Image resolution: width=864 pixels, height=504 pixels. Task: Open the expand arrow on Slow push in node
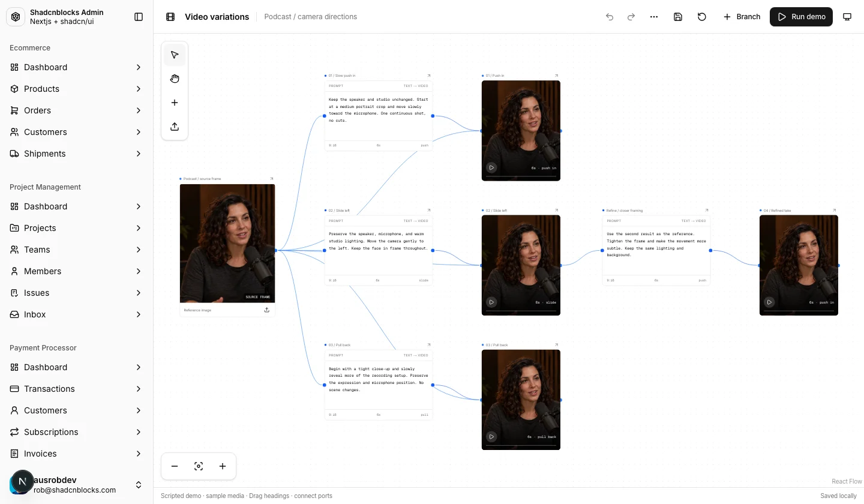tap(429, 76)
